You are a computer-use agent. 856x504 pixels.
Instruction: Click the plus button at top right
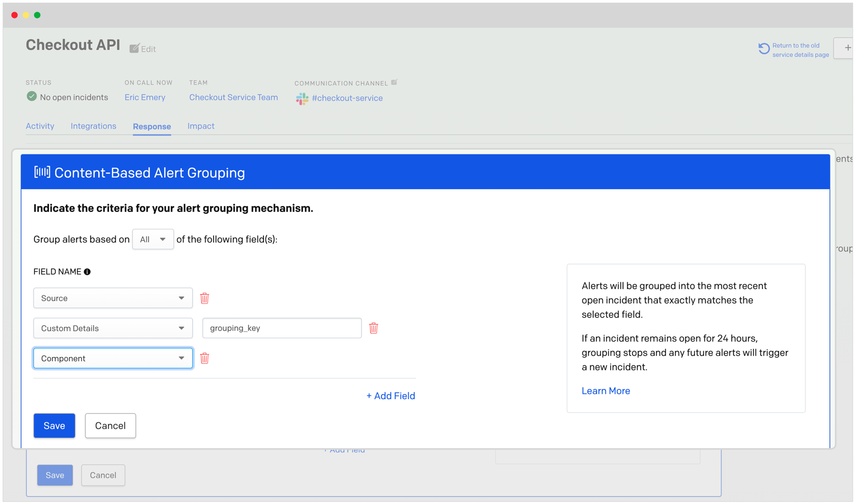click(847, 48)
